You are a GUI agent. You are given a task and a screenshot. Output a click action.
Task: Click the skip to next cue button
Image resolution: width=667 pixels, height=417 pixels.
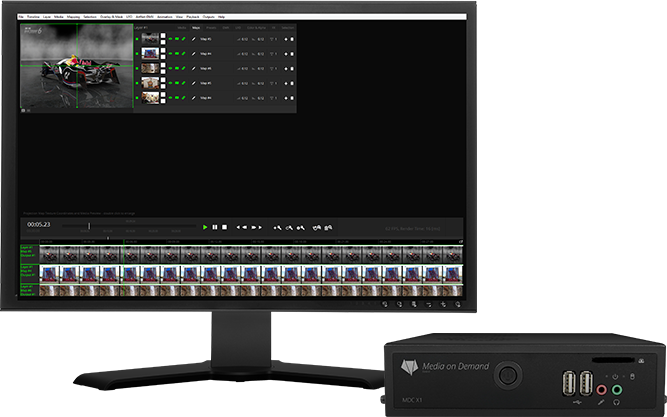pos(258,227)
